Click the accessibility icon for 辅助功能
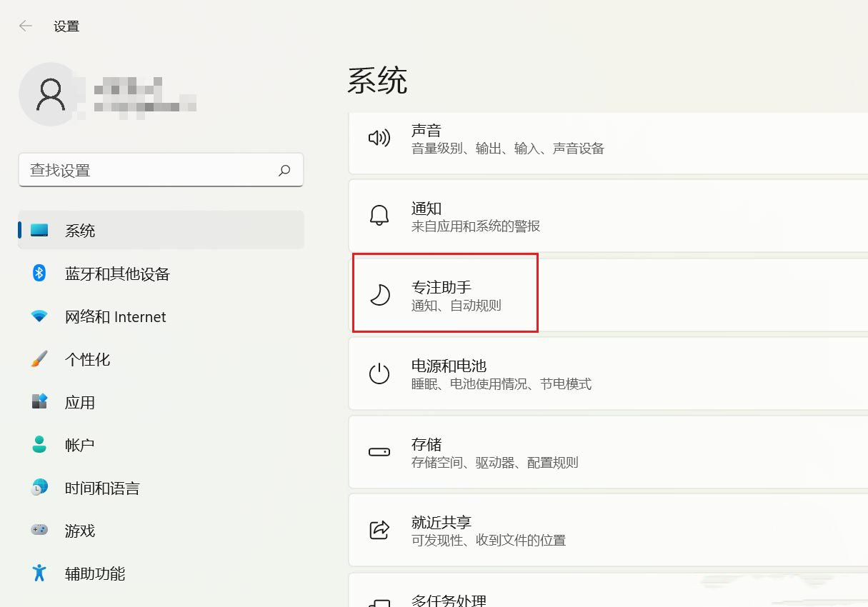The width and height of the screenshot is (868, 607). coord(38,573)
